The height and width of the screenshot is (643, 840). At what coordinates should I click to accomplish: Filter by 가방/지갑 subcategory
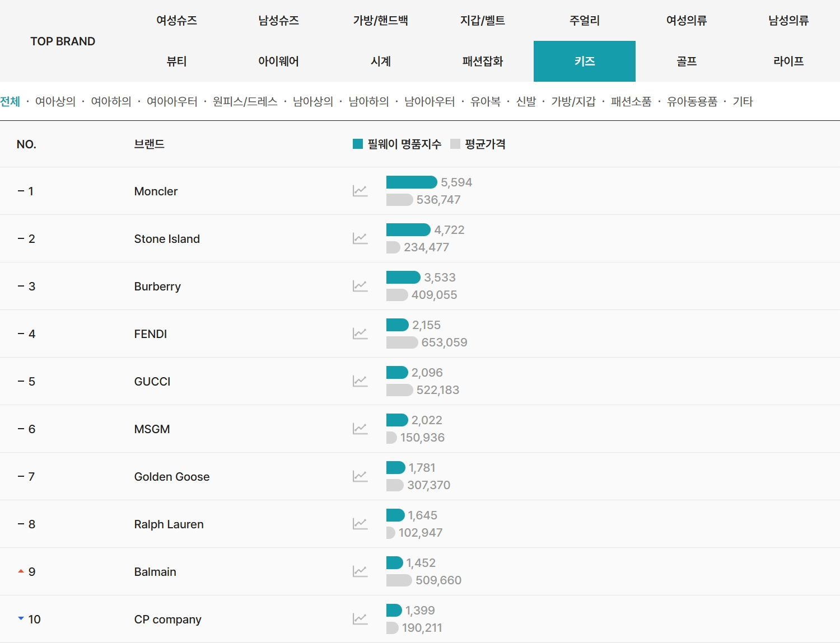[573, 101]
